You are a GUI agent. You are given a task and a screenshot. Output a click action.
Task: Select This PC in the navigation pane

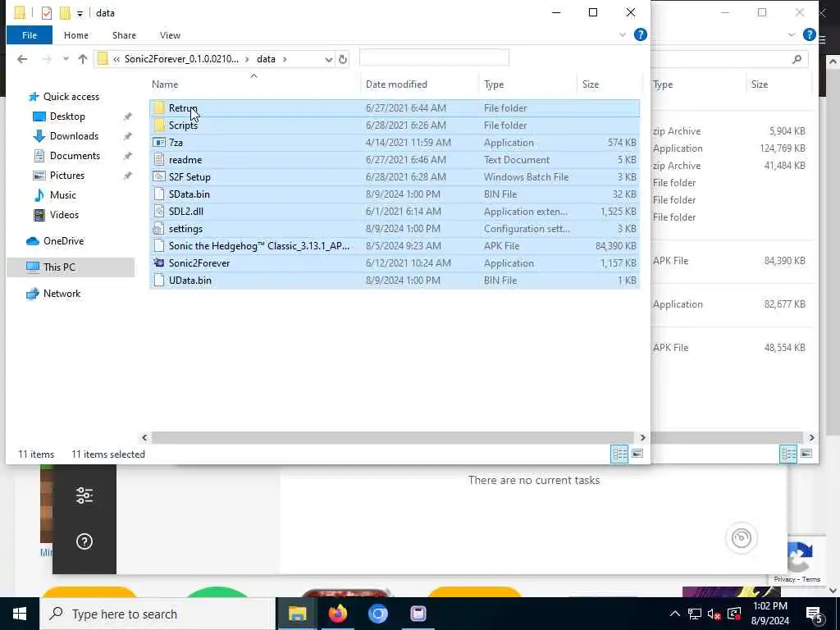(x=71, y=267)
